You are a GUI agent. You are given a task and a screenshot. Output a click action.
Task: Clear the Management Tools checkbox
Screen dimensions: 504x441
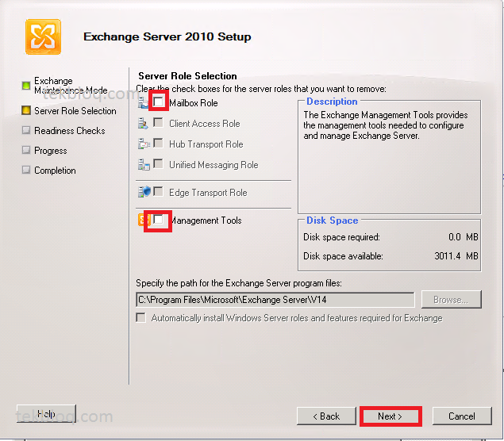(x=158, y=220)
